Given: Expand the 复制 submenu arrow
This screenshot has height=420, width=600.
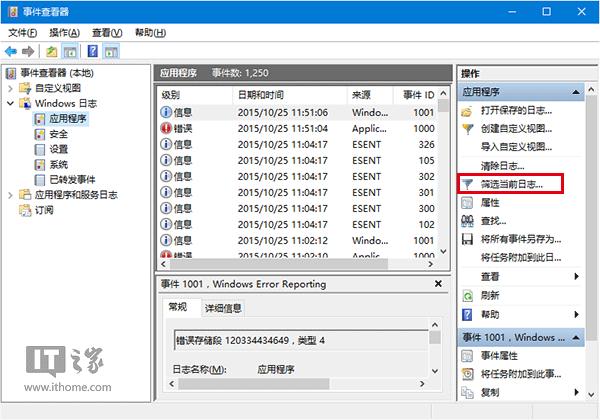Looking at the screenshot, I should (x=576, y=392).
